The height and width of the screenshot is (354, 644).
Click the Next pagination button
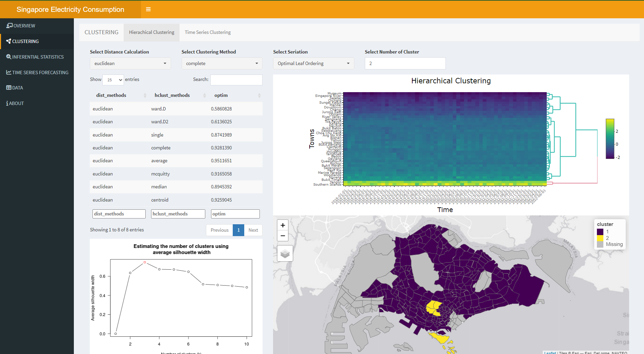pos(253,230)
